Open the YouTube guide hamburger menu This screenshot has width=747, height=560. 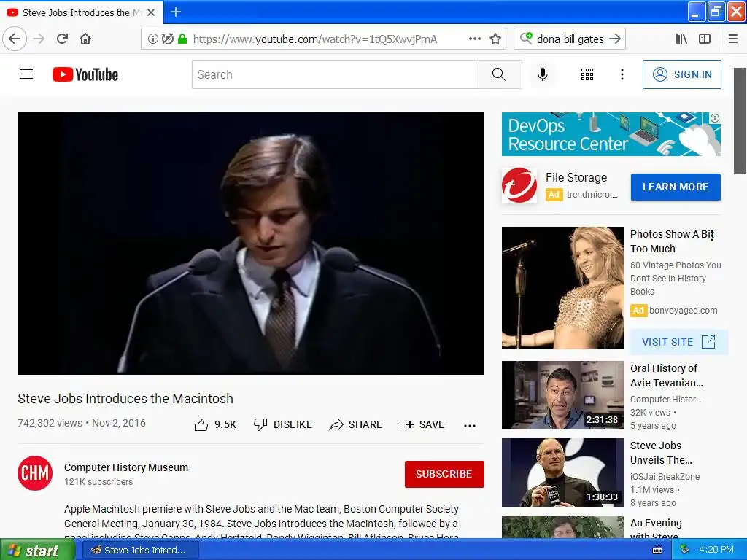click(x=26, y=74)
